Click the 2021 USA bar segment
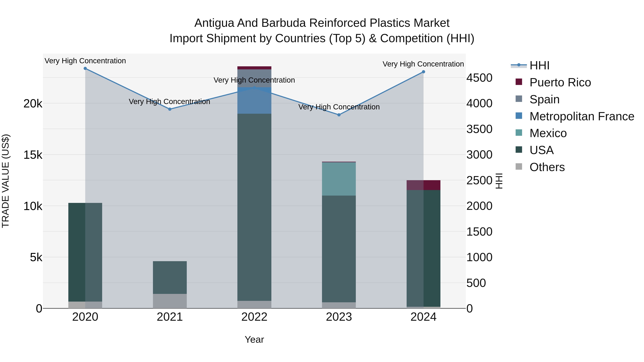644x362 pixels. point(170,278)
